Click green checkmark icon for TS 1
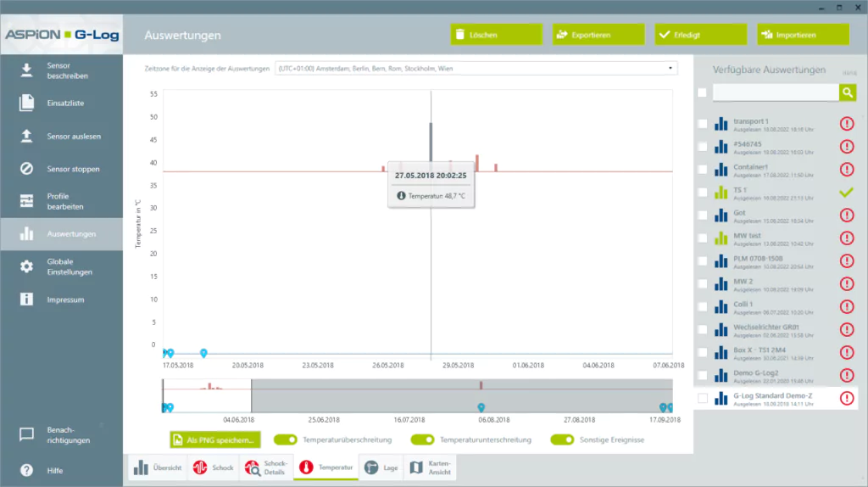The width and height of the screenshot is (868, 487). coord(846,193)
